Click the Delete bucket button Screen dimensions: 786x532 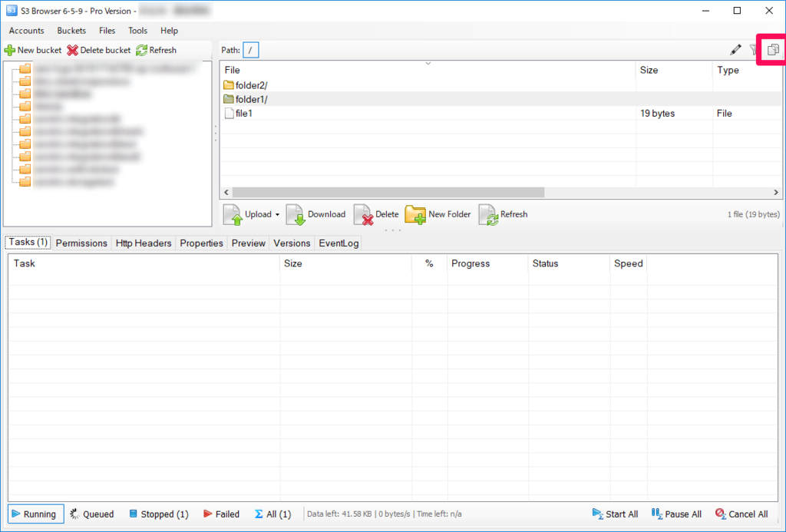(x=99, y=50)
